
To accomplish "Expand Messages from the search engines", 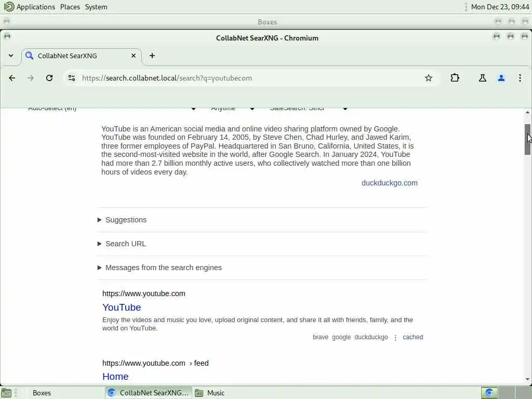I will point(159,268).
